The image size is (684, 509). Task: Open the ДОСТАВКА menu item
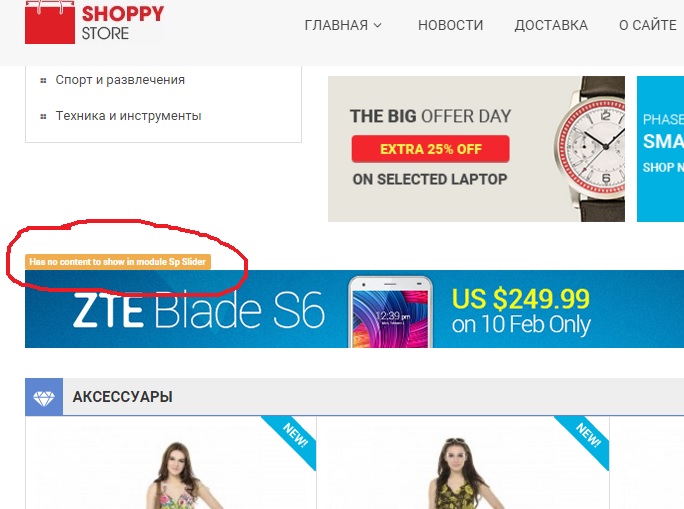pyautogui.click(x=551, y=25)
